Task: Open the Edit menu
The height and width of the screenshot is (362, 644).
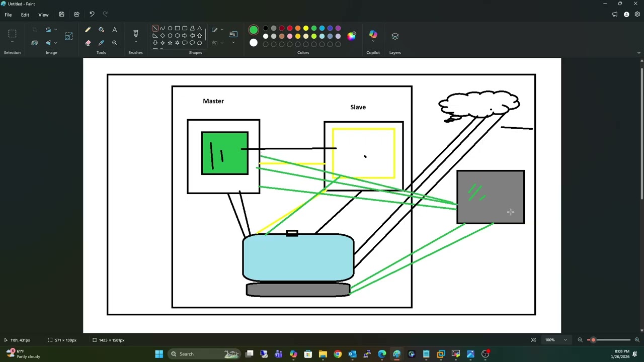Action: pos(25,15)
